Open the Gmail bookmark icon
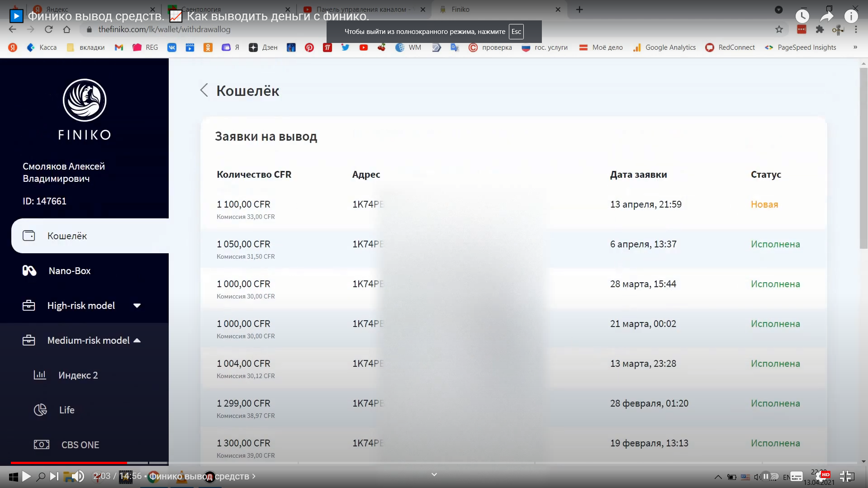 (119, 47)
